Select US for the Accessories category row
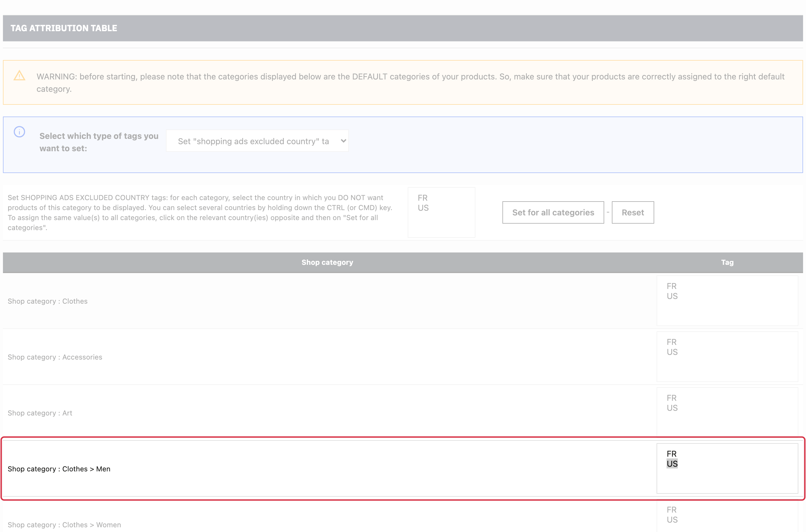Screen dimensions: 806x532 coord(672,352)
